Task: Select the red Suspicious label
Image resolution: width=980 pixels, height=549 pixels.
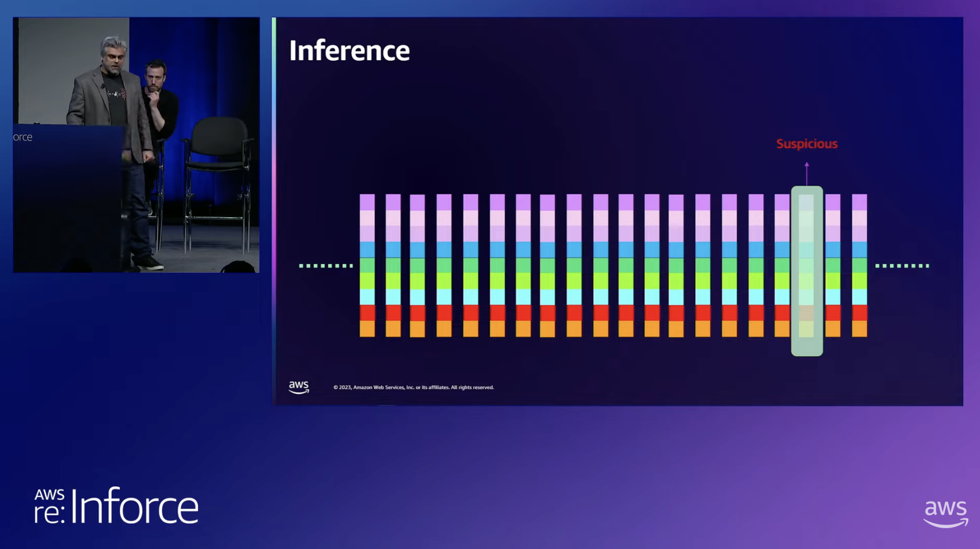Action: (x=807, y=144)
